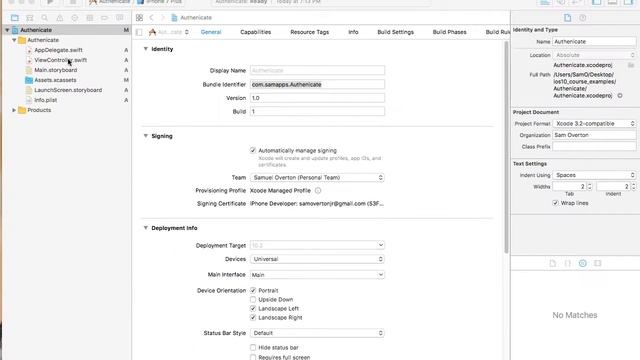Click the Authenicate jump bar breadcrumb
Image resolution: width=640 pixels, height=360 pixels.
pos(192,18)
